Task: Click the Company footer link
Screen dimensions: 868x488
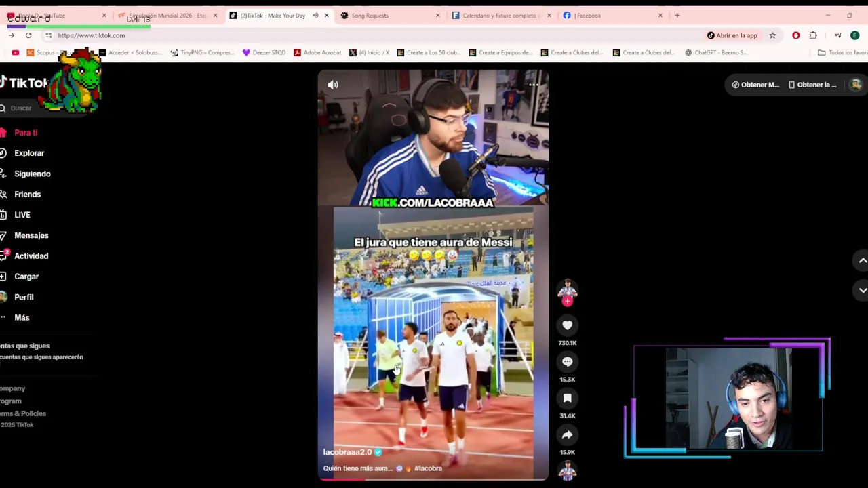Action: point(12,389)
